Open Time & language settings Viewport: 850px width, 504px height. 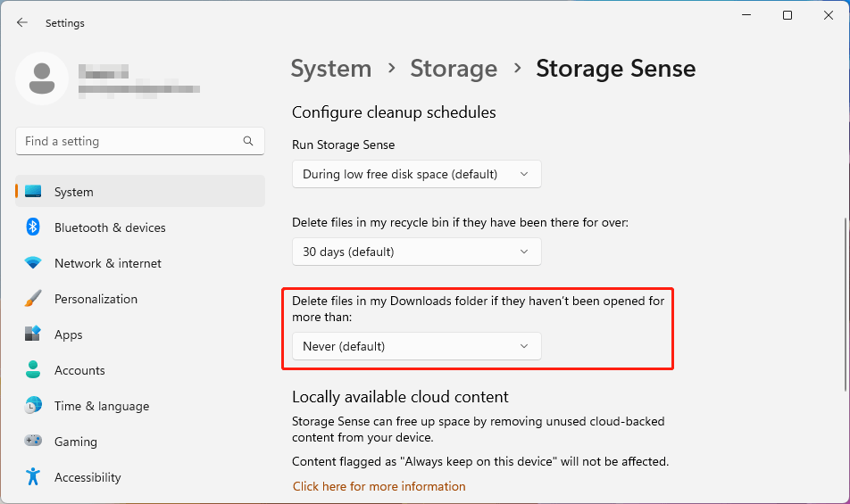140,406
